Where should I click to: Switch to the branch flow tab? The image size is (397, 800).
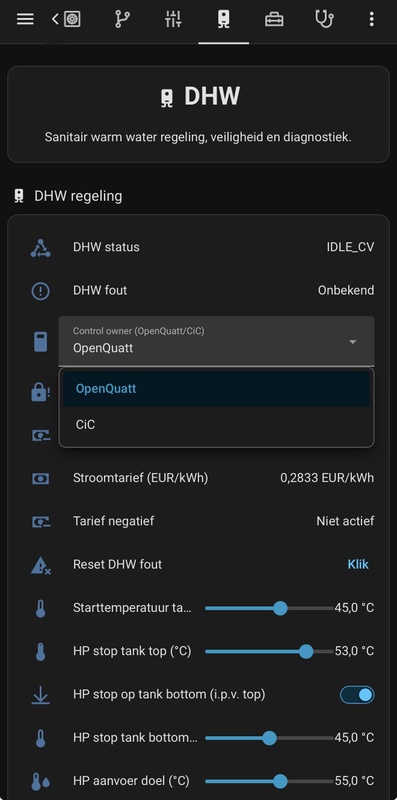pos(122,19)
